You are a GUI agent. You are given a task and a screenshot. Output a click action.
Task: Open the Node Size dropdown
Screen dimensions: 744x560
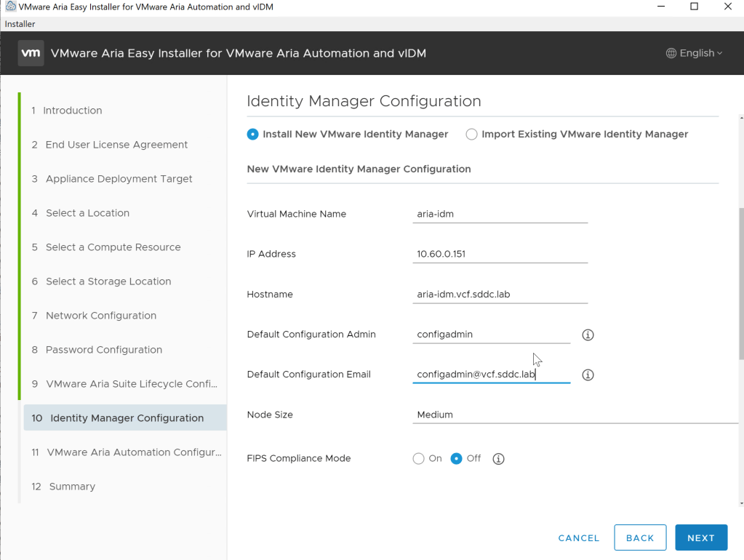pyautogui.click(x=575, y=415)
